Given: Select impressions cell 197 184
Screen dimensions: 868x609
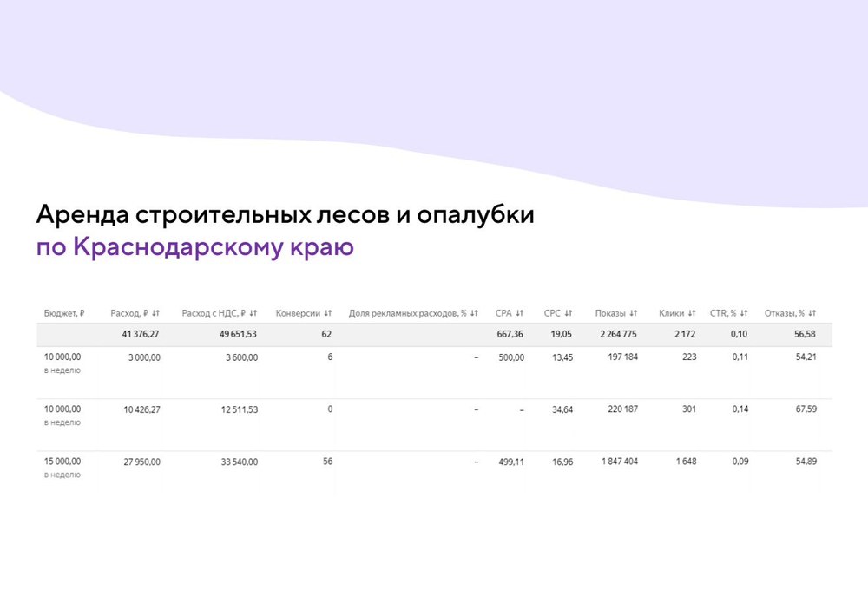Looking at the screenshot, I should coord(622,357).
